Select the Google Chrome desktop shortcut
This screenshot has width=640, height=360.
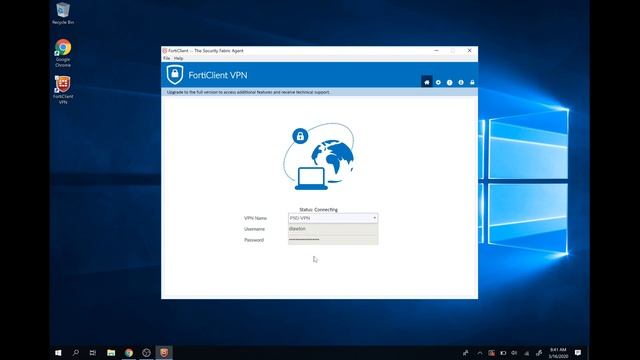pos(63,53)
